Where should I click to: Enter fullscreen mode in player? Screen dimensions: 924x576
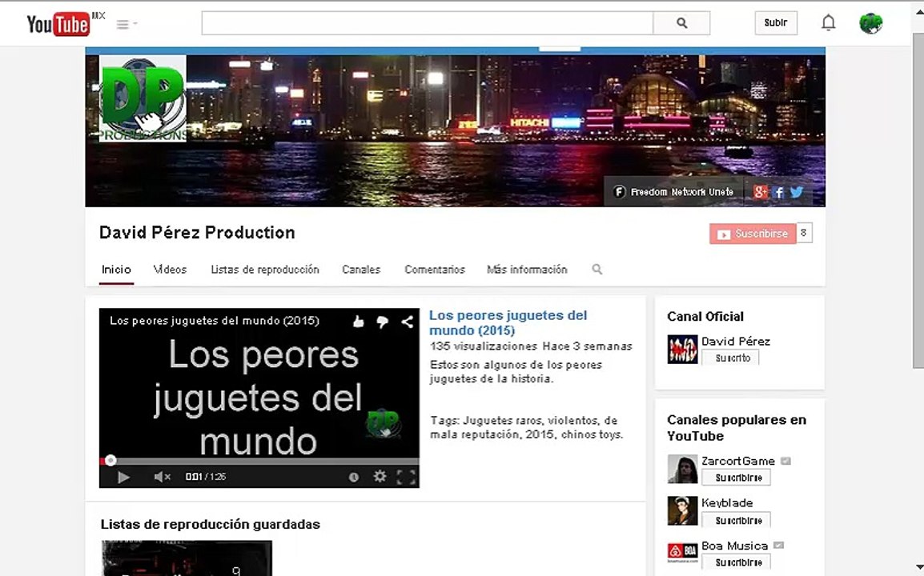point(406,477)
